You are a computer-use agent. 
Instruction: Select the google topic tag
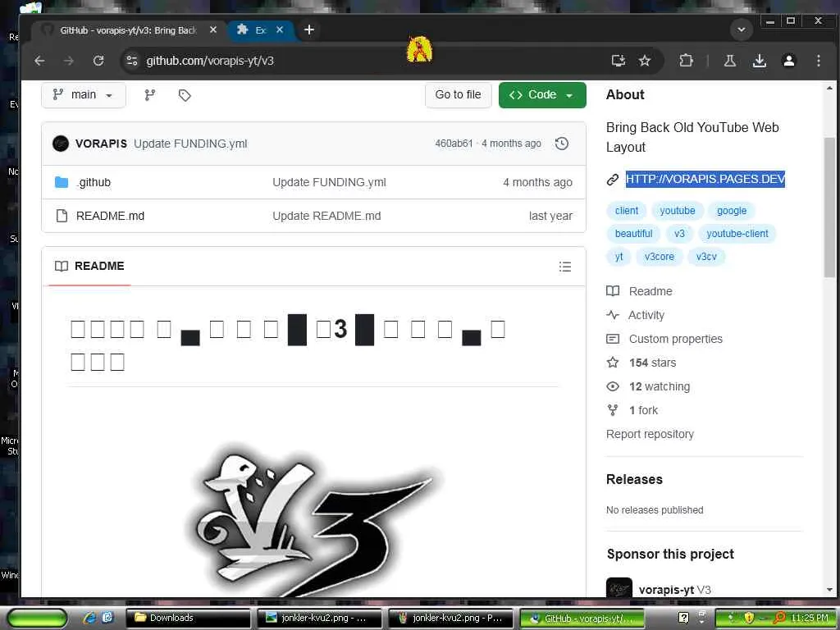pyautogui.click(x=732, y=211)
